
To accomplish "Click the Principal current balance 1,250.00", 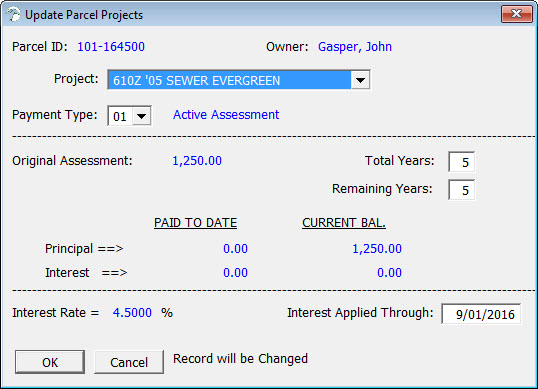I will point(377,249).
